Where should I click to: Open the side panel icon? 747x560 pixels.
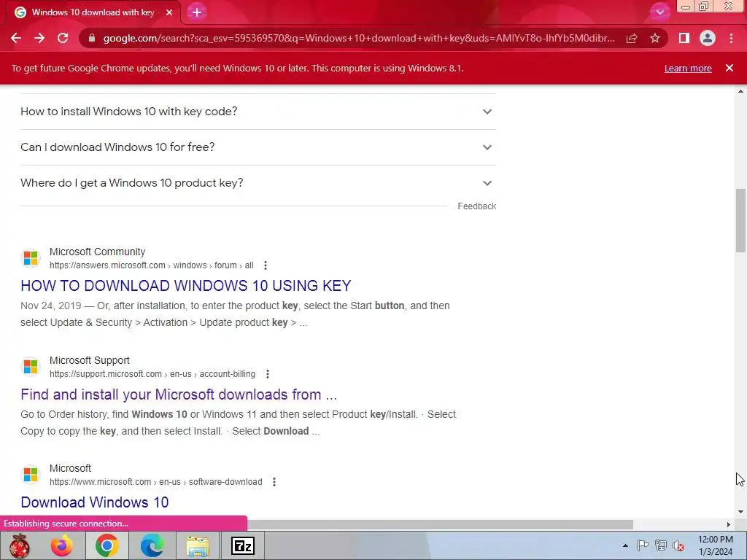point(684,38)
